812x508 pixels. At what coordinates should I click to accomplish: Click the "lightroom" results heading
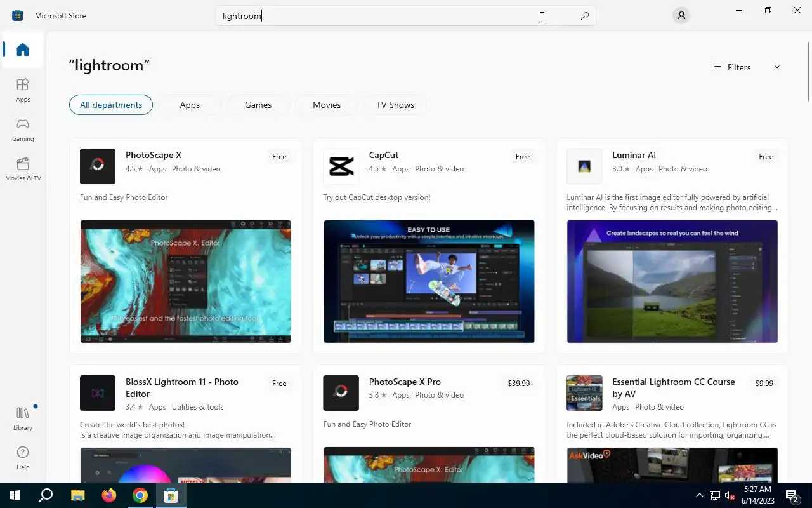109,65
